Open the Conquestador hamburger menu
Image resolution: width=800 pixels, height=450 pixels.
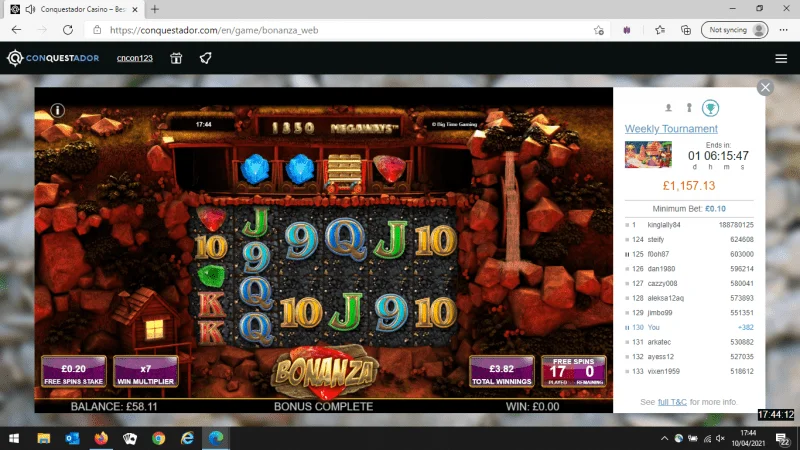coord(781,59)
